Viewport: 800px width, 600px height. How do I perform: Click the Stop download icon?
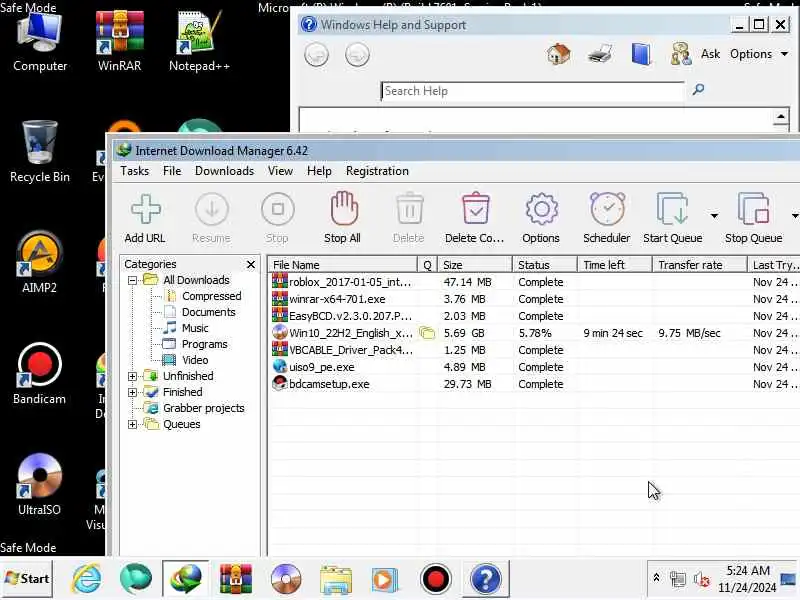coord(278,209)
